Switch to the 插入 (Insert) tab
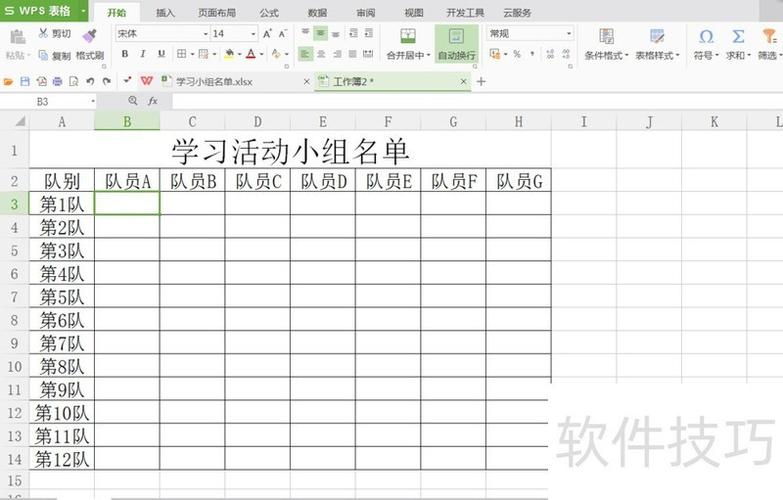This screenshot has height=500, width=783. click(165, 13)
